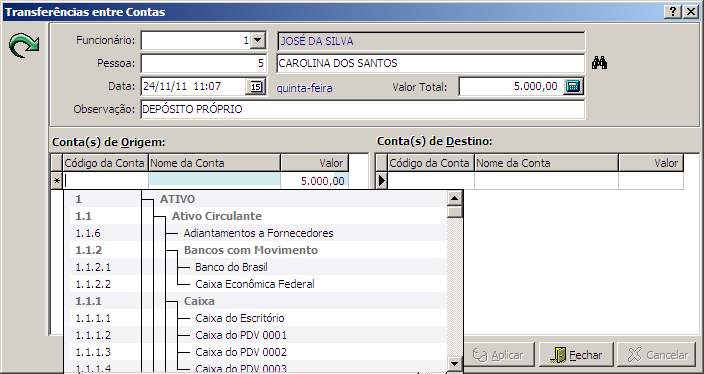Click the help question mark button
Viewport: 704px width, 374px height.
tap(672, 12)
